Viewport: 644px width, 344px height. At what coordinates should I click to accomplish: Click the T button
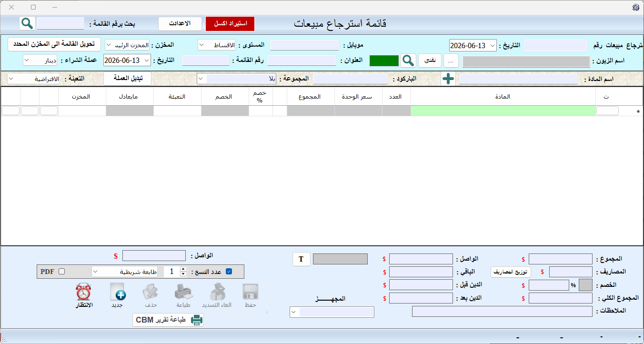click(301, 259)
